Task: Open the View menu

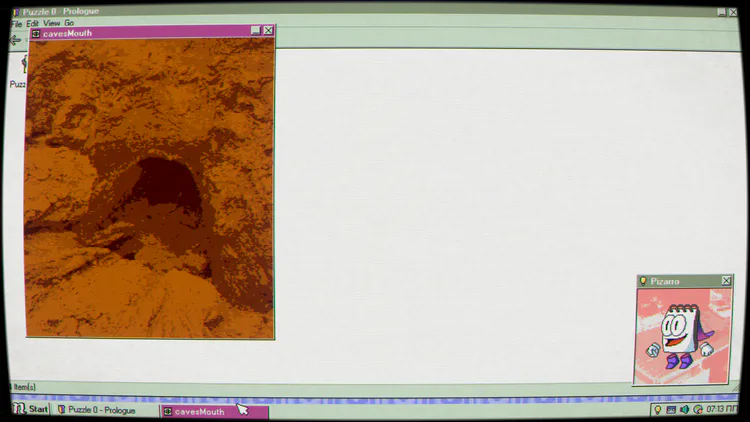Action: pyautogui.click(x=52, y=23)
